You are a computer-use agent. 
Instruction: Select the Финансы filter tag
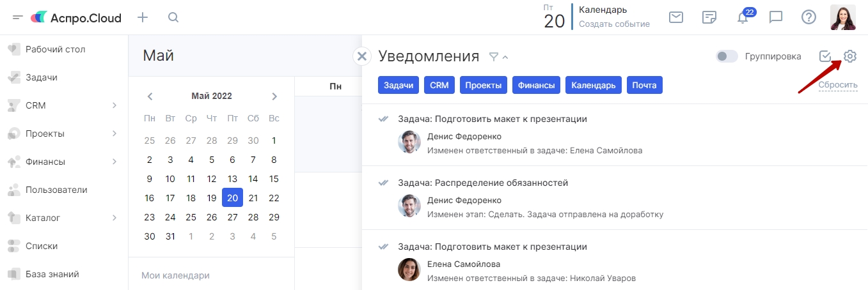pos(537,85)
